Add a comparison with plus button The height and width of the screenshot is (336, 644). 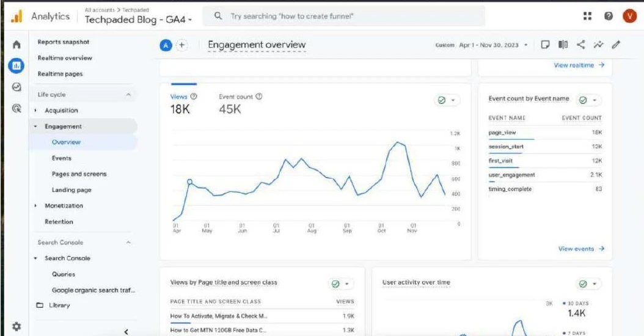[x=181, y=45]
